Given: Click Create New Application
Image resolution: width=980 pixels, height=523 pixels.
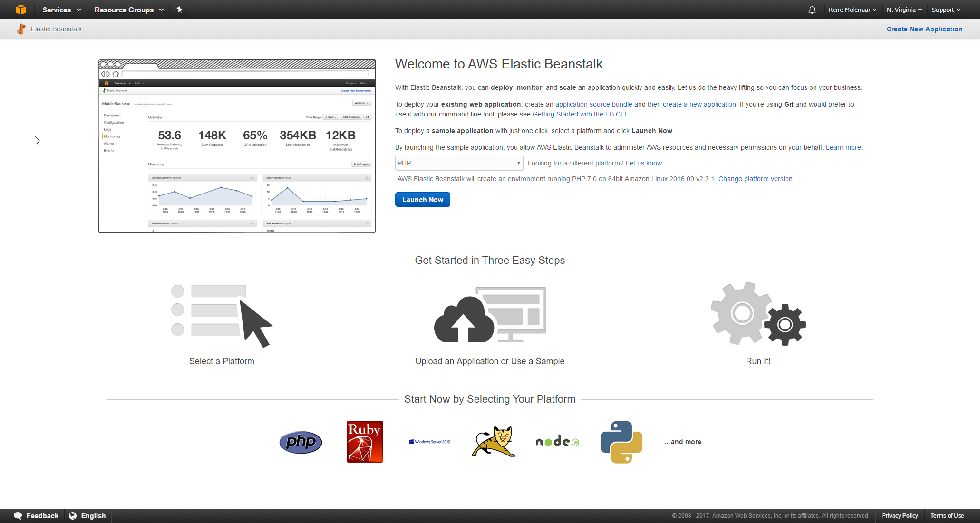Looking at the screenshot, I should click(x=924, y=29).
